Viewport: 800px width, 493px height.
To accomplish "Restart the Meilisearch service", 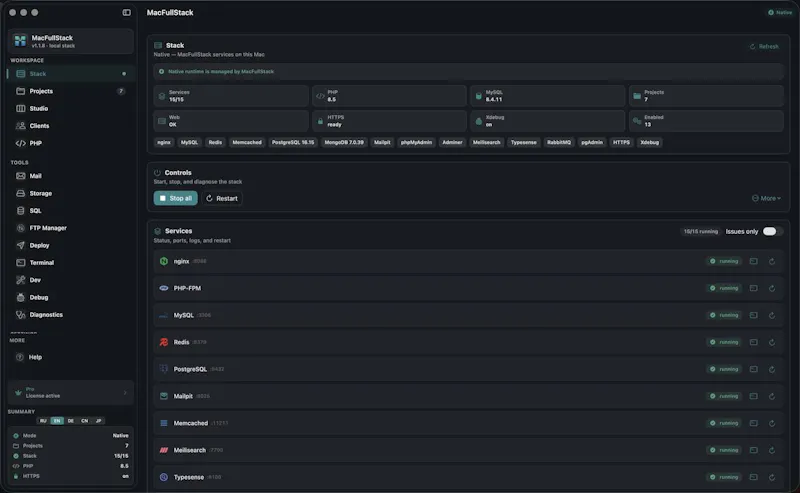I will pos(772,450).
